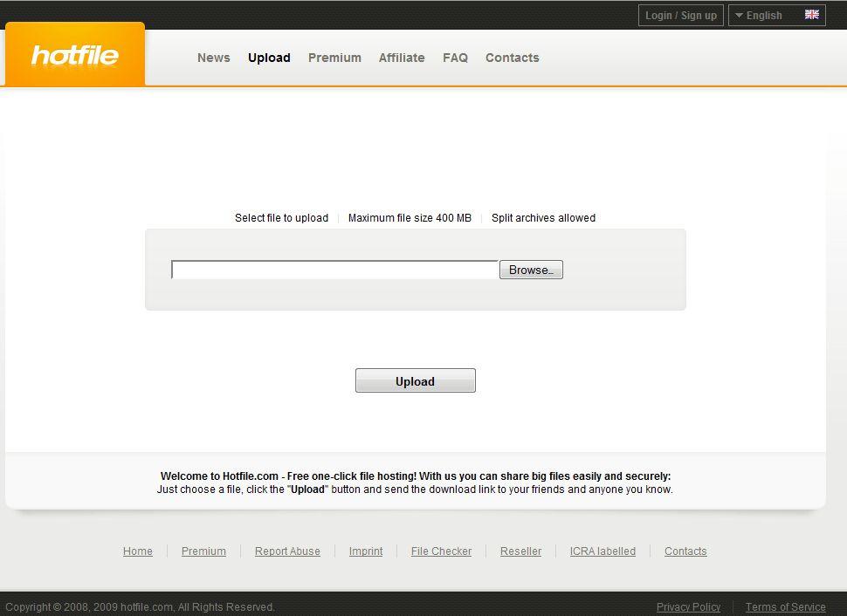
Task: Click 'Maximum file size 400 MB' text
Action: pos(410,218)
